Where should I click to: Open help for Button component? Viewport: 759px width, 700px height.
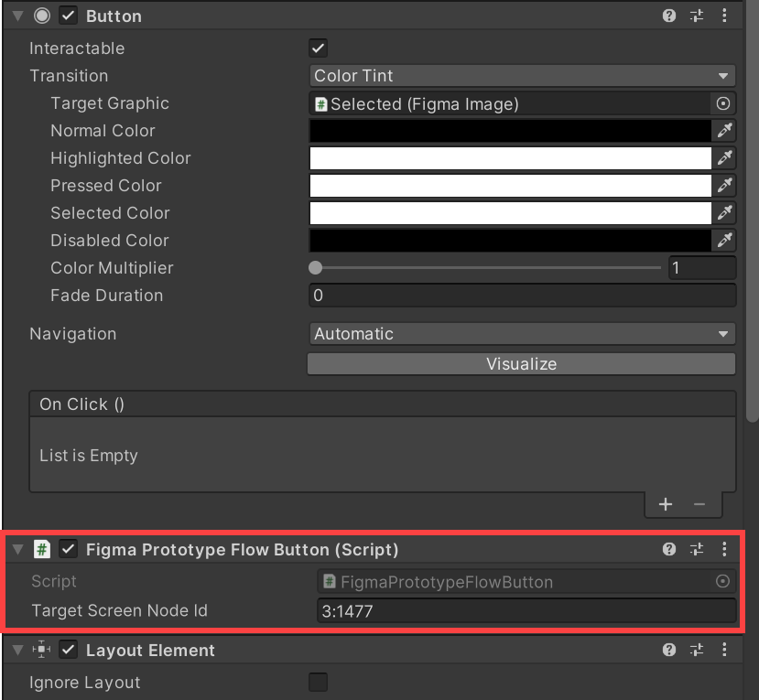click(669, 16)
